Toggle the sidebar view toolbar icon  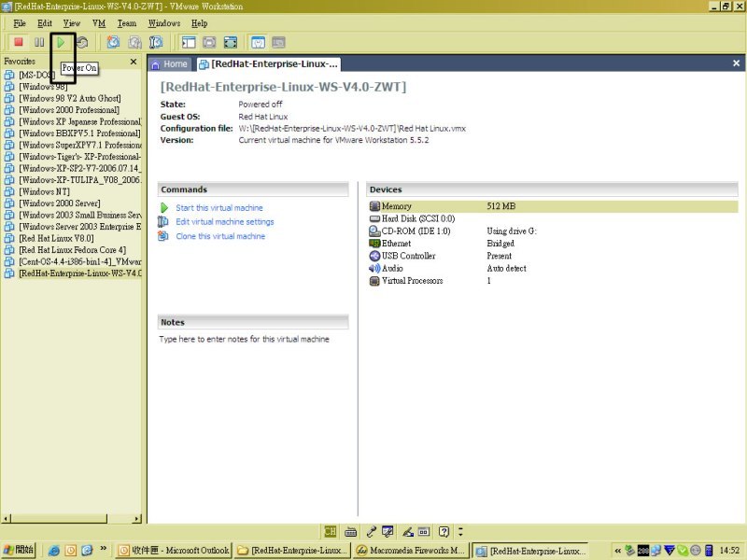189,42
